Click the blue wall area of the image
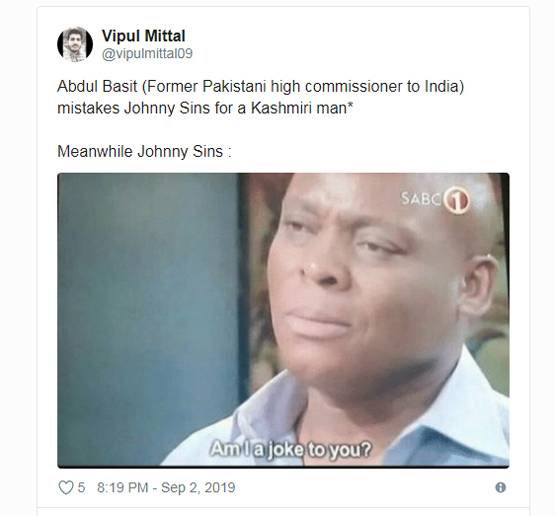Screen dimensions: 555x516 149,301
